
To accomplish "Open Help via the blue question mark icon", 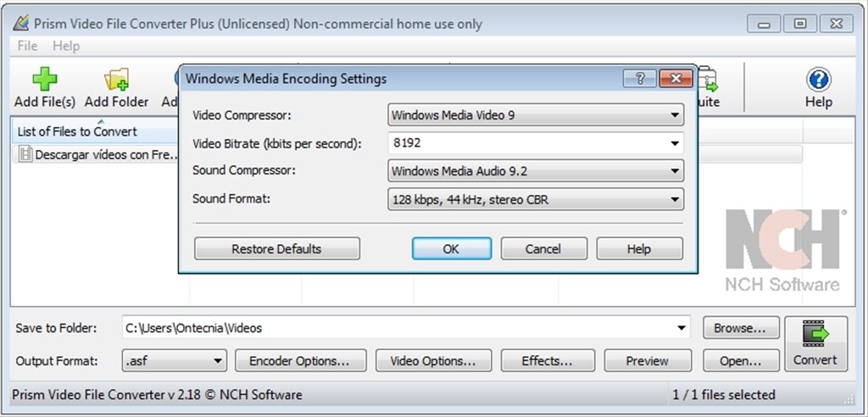I will tap(818, 80).
